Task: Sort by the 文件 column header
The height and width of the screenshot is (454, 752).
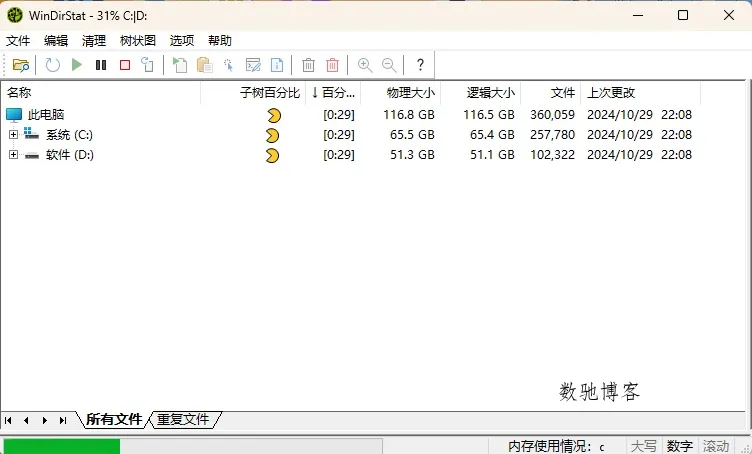Action: (x=551, y=93)
